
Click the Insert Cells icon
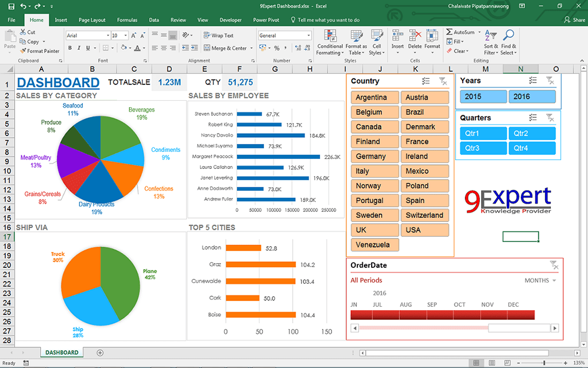(397, 35)
